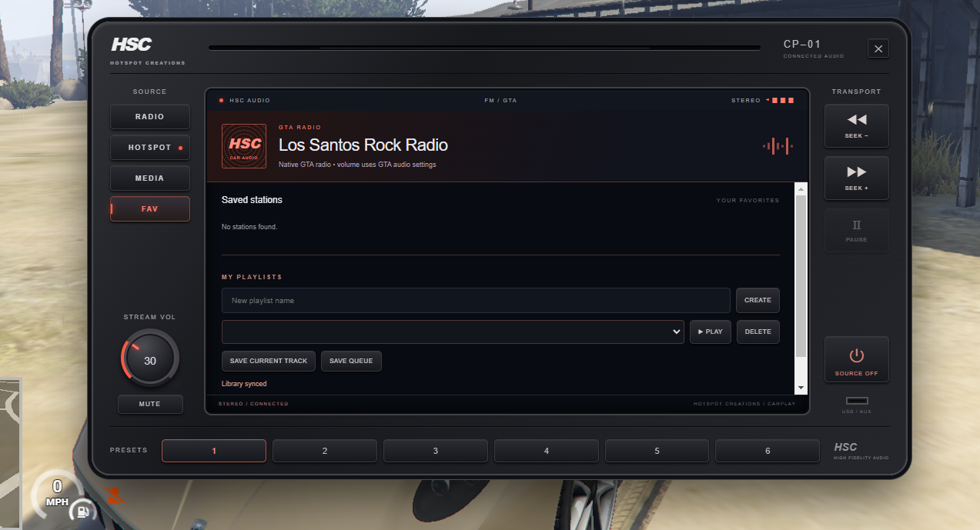
Task: Select preset 2
Action: [x=325, y=451]
